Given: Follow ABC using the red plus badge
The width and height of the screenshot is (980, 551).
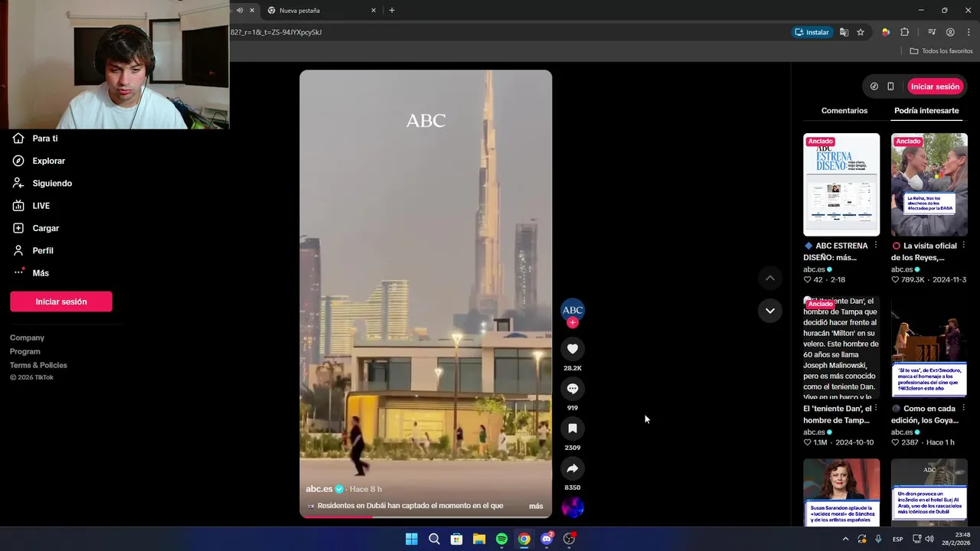Looking at the screenshot, I should (573, 323).
